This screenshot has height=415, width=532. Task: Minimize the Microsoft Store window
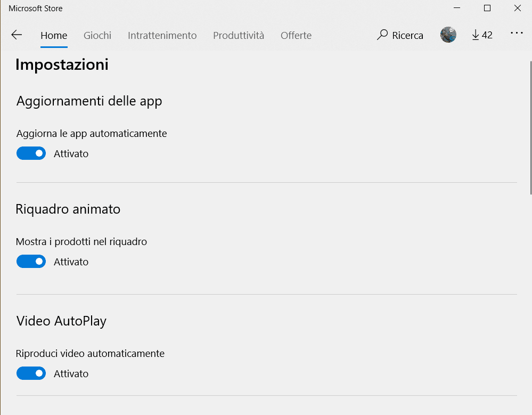tap(456, 8)
